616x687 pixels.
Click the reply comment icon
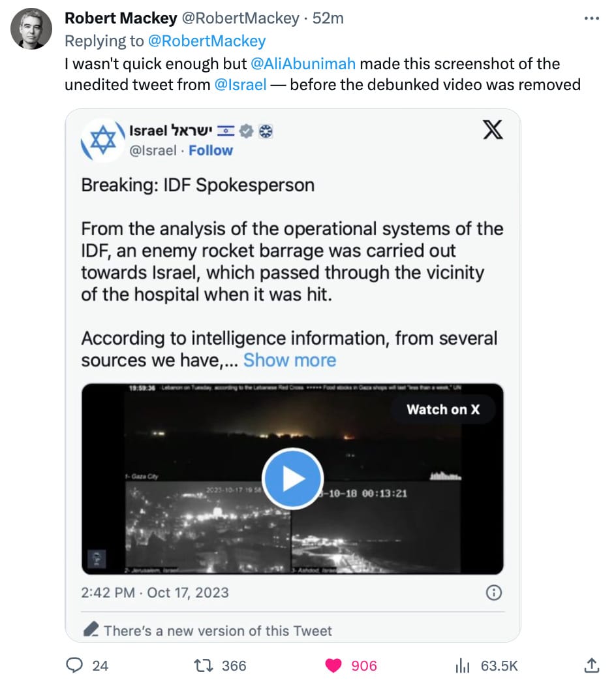tap(76, 665)
